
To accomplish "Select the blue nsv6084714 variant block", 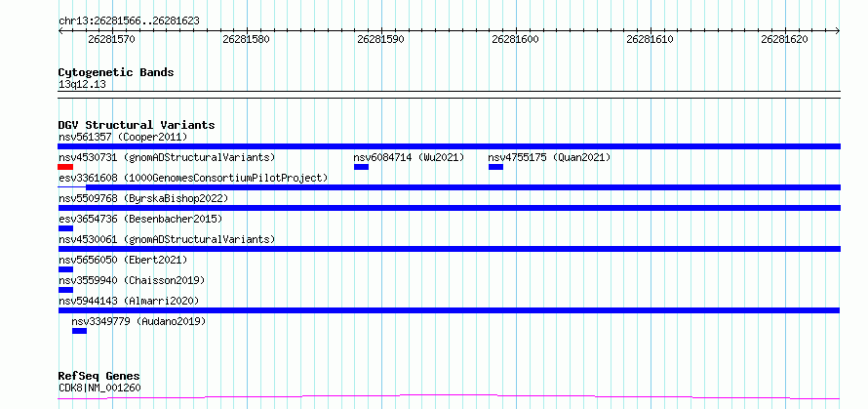I will (361, 167).
